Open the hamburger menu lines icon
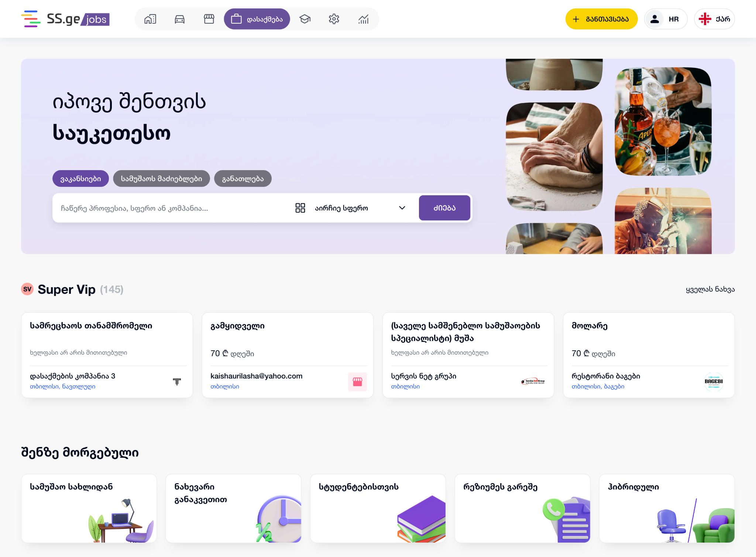The width and height of the screenshot is (756, 557). click(x=31, y=19)
